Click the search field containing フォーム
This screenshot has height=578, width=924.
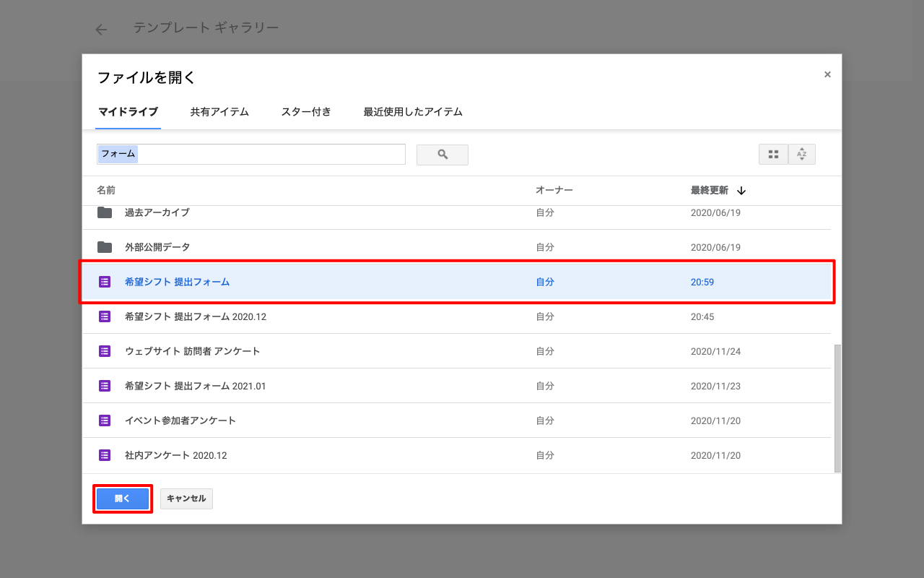251,154
